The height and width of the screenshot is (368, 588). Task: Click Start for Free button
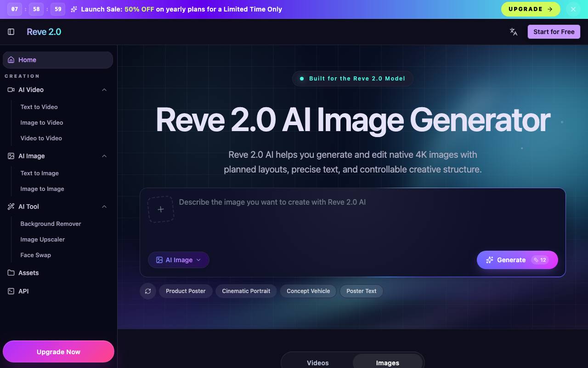point(554,32)
